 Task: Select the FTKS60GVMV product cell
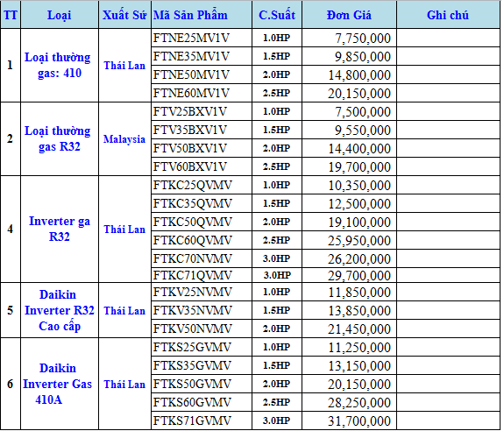click(202, 402)
